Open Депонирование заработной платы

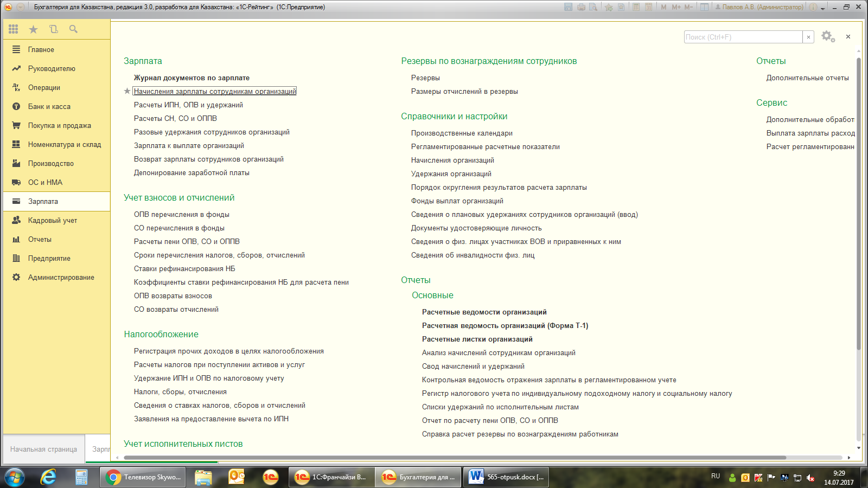pos(192,172)
